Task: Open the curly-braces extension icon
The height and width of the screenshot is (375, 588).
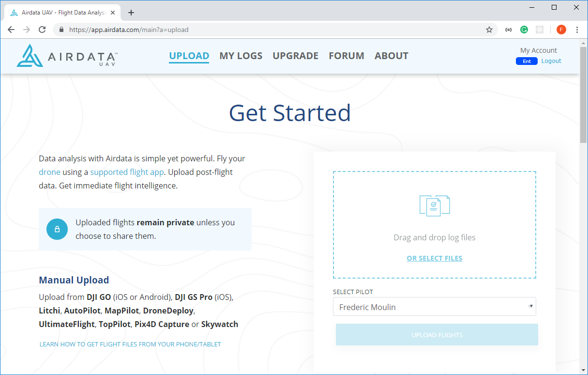Action: [508, 30]
